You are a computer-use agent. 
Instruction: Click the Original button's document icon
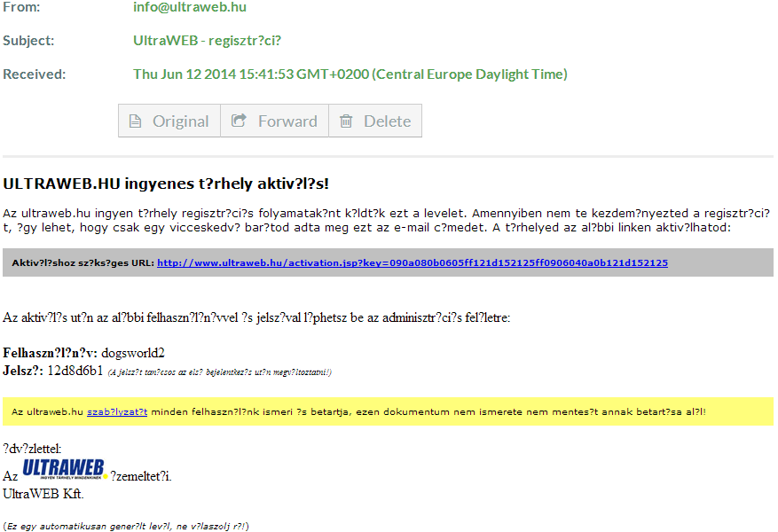click(x=136, y=121)
